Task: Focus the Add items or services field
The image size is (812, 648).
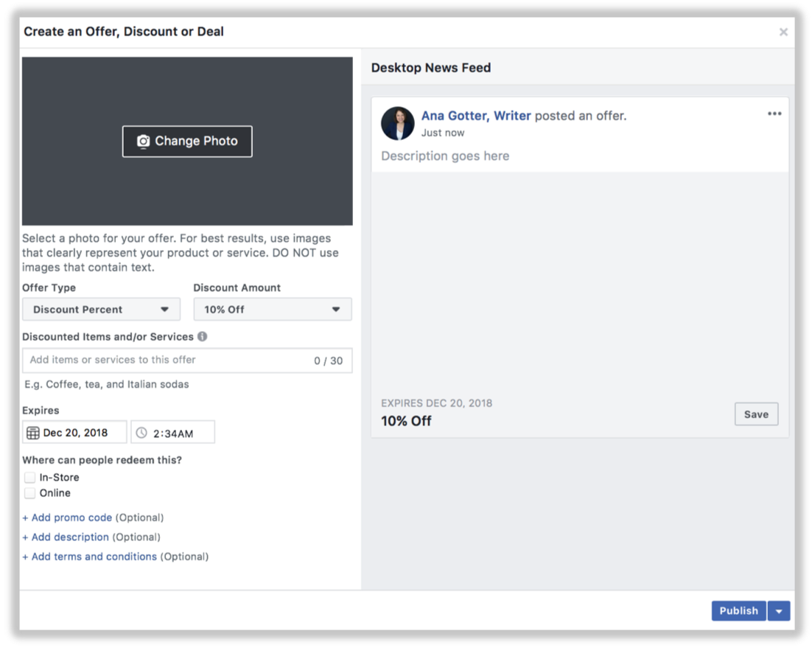Action: pyautogui.click(x=187, y=360)
